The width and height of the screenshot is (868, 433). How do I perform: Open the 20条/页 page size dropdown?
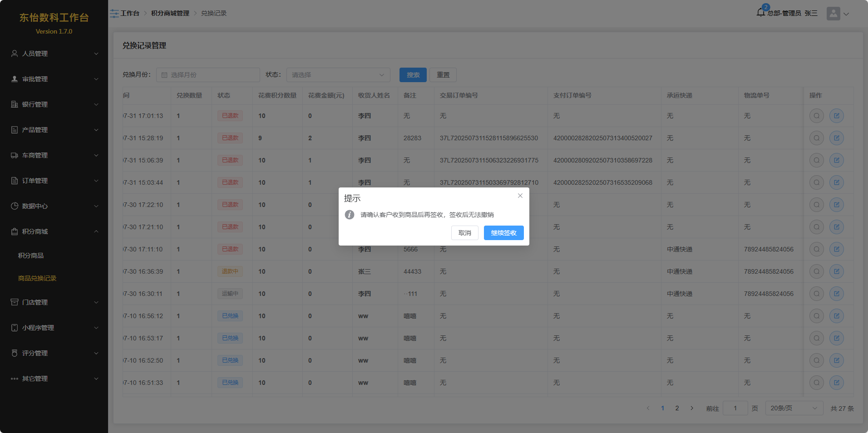(794, 408)
